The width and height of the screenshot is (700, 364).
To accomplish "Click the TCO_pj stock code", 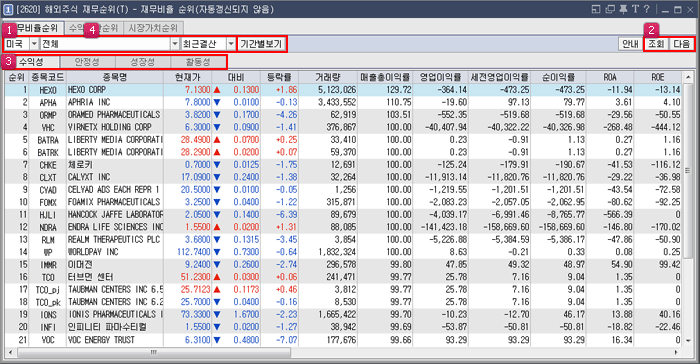I will 48,290.
